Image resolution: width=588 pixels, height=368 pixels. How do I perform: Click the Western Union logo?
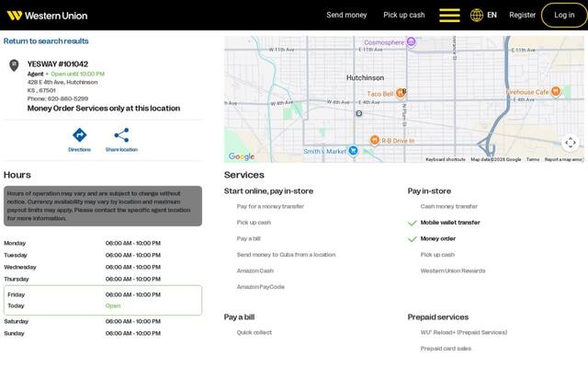pyautogui.click(x=47, y=16)
